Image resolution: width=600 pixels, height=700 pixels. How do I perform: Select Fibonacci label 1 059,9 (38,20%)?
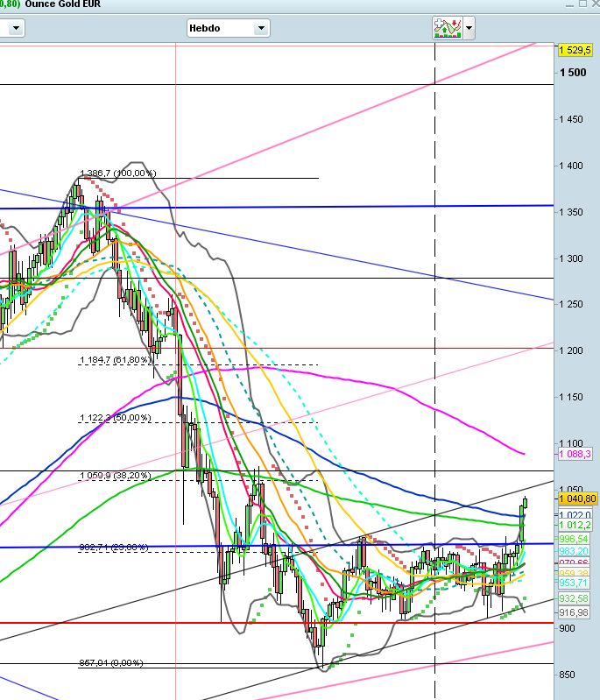(116, 476)
